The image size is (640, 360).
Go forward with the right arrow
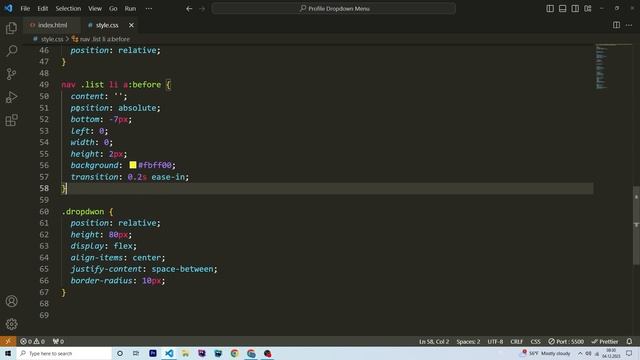tap(202, 9)
